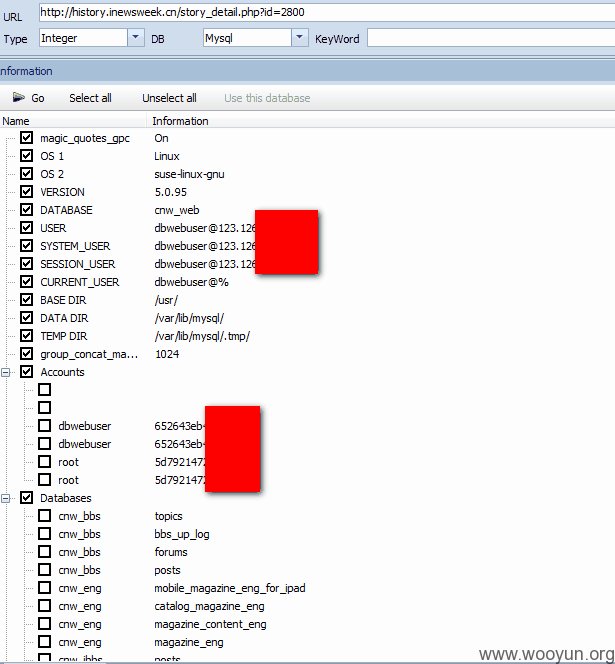Select the On value for magic_quotes_gpc

click(x=161, y=138)
